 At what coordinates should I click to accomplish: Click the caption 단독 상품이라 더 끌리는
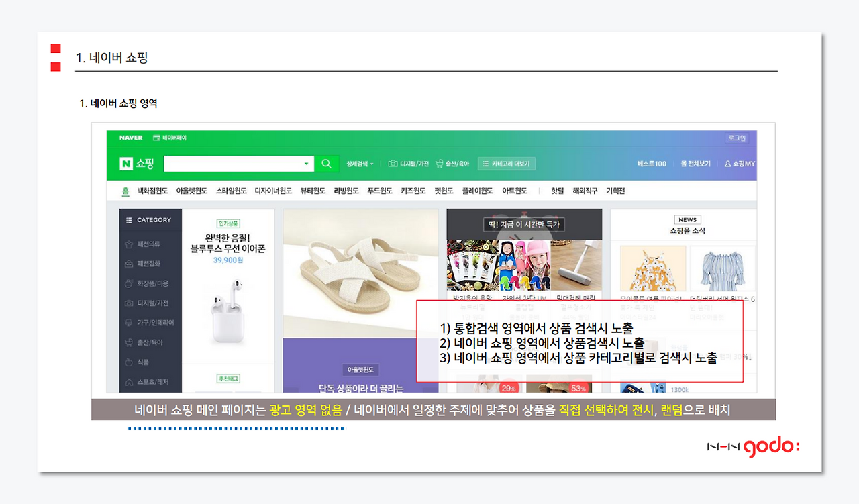[360, 387]
